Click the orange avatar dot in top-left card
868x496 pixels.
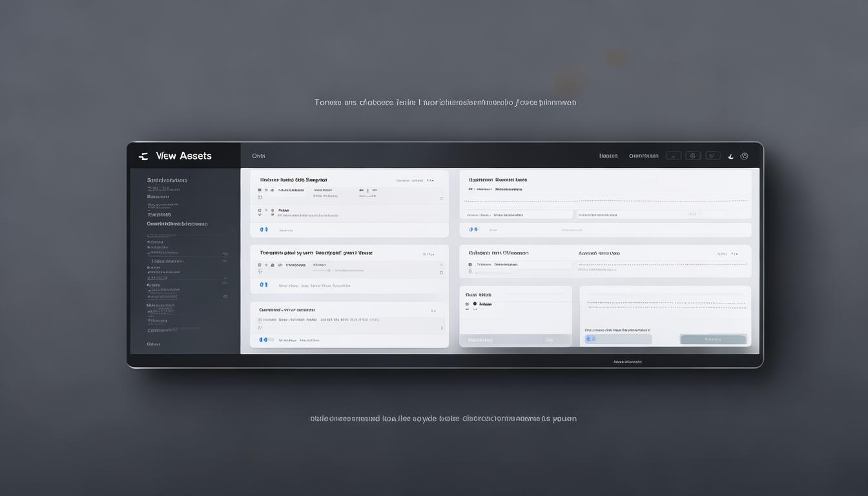tap(272, 211)
